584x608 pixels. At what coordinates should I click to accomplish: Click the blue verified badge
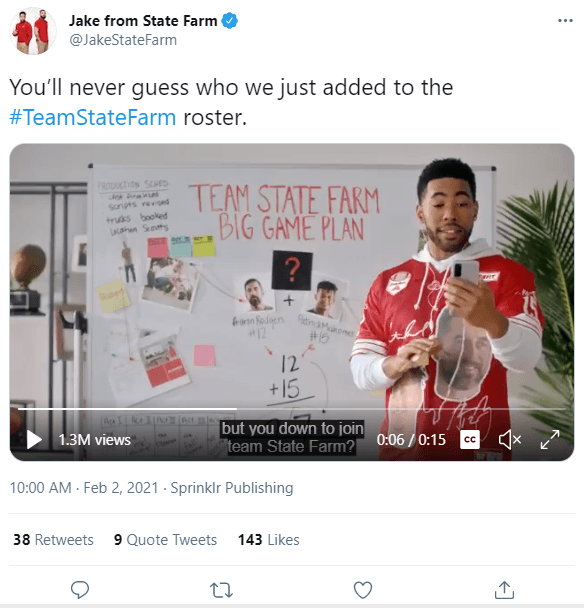(x=230, y=21)
